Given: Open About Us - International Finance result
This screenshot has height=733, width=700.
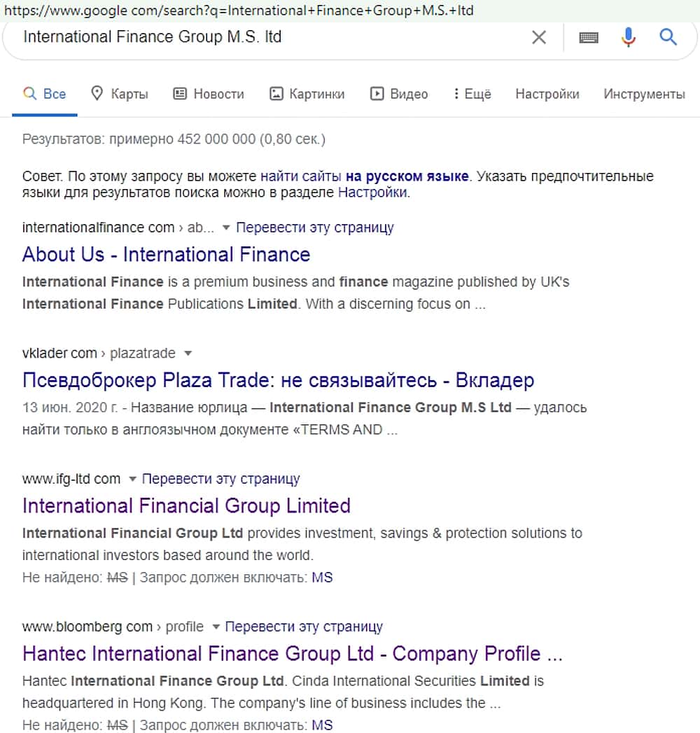Looking at the screenshot, I should click(x=166, y=254).
